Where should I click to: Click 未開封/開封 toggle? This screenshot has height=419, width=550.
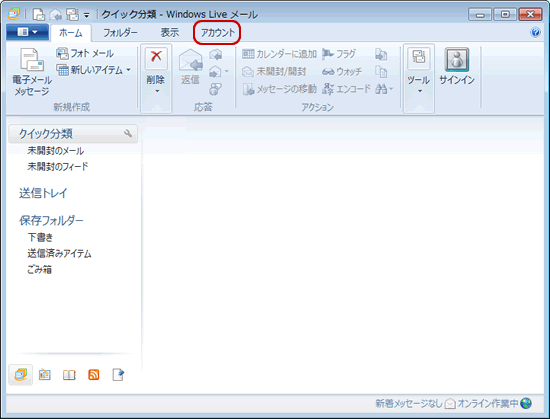click(x=274, y=72)
